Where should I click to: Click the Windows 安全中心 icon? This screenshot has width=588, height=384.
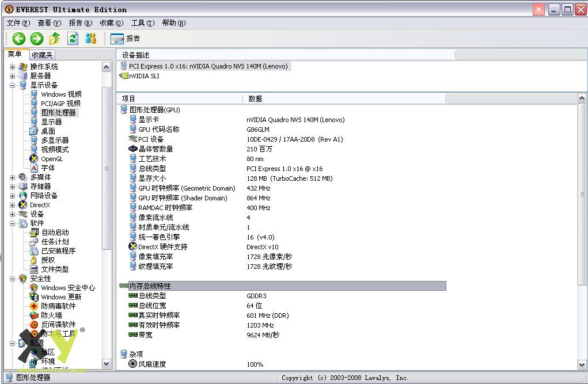tap(34, 288)
